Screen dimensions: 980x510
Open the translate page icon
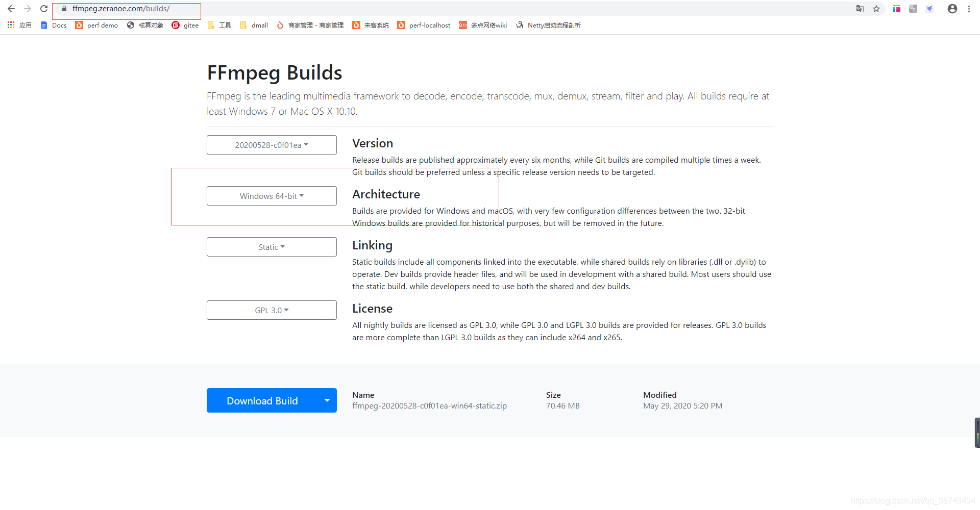pyautogui.click(x=860, y=9)
